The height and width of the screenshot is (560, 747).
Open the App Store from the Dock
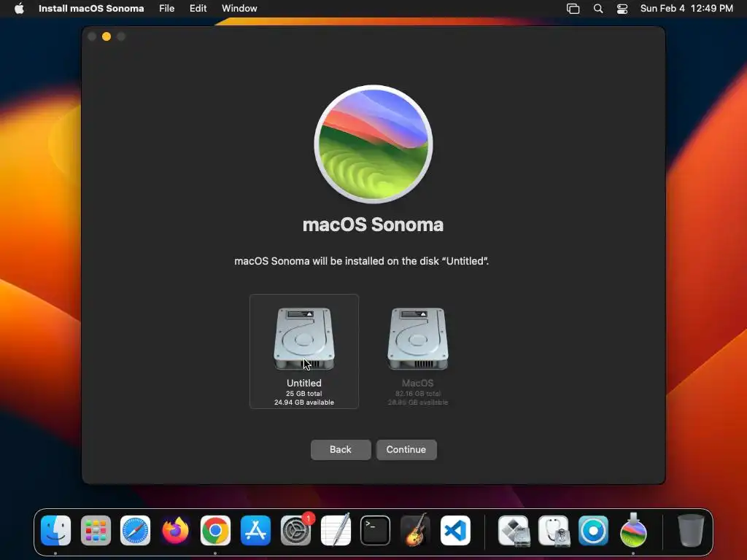255,531
